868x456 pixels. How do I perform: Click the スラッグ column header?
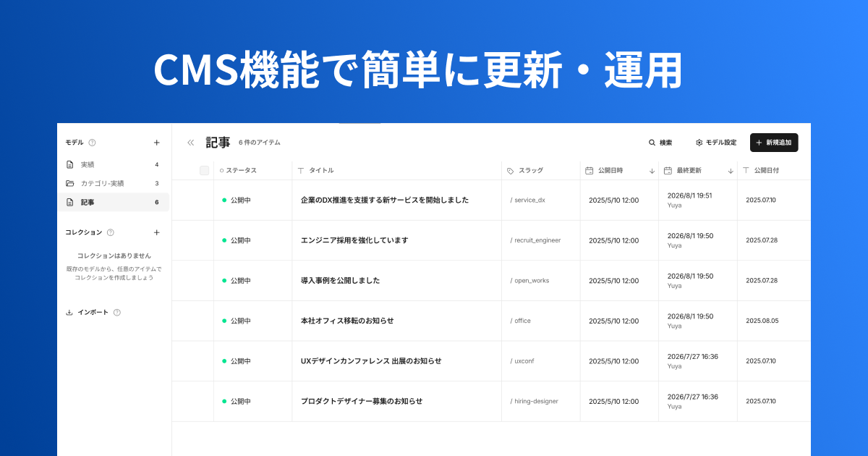[x=541, y=171]
